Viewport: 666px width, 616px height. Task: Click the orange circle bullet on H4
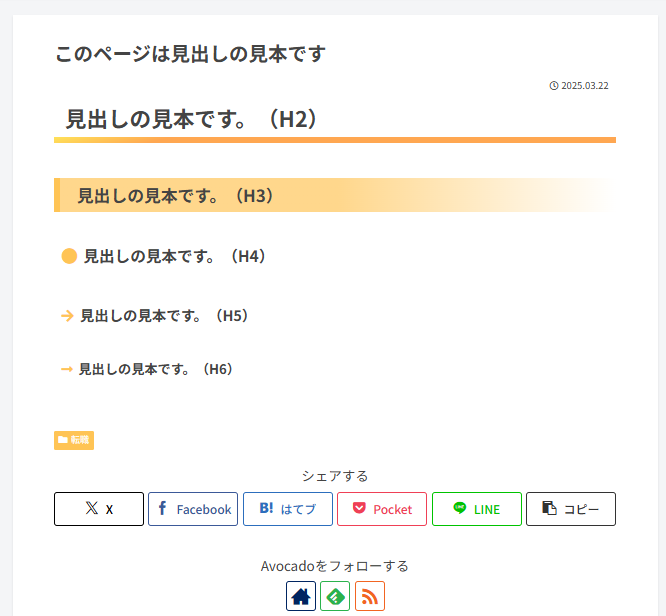pos(69,256)
